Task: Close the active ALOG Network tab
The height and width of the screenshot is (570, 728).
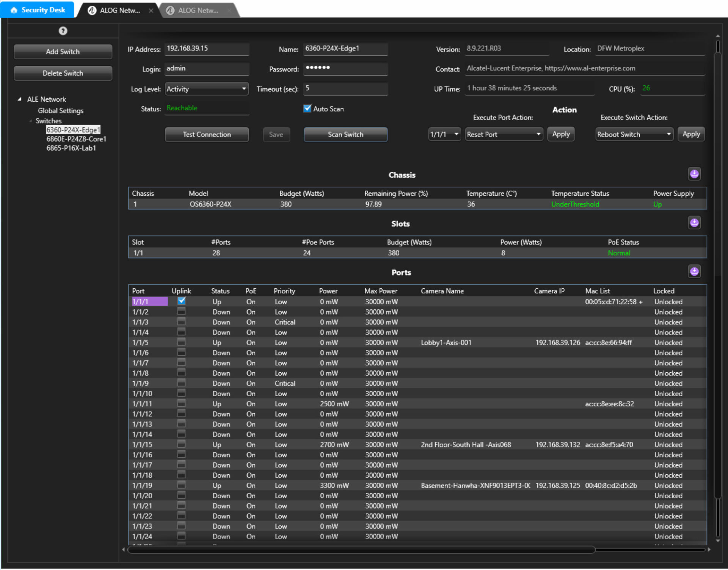Action: pos(151,11)
